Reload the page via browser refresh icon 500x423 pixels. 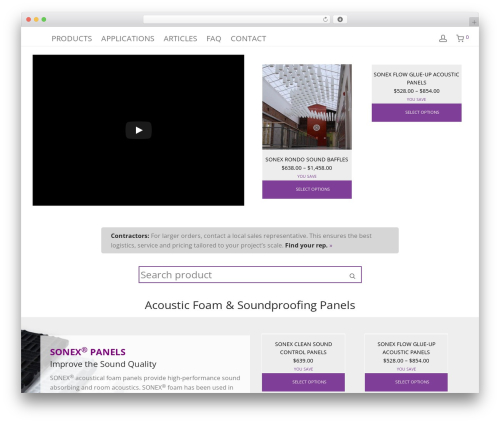pyautogui.click(x=325, y=20)
